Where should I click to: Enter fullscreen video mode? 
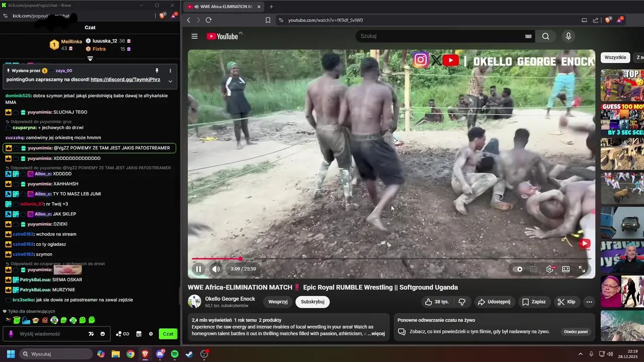tap(582, 269)
